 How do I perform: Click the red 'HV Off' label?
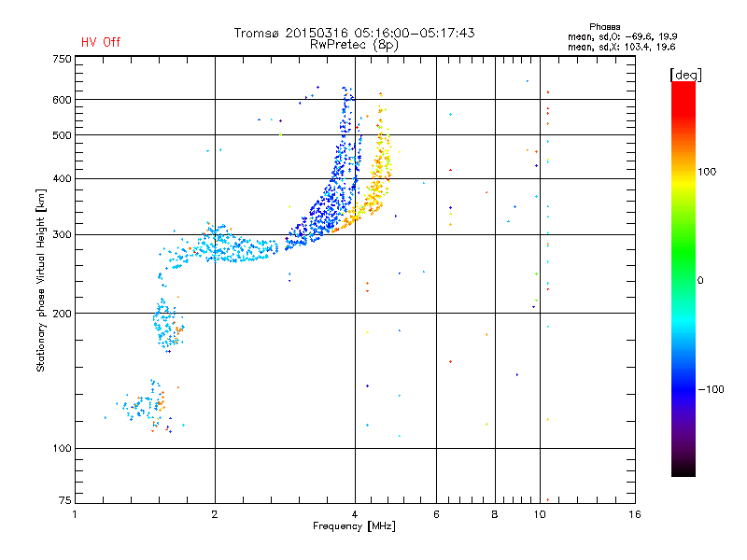pos(101,42)
